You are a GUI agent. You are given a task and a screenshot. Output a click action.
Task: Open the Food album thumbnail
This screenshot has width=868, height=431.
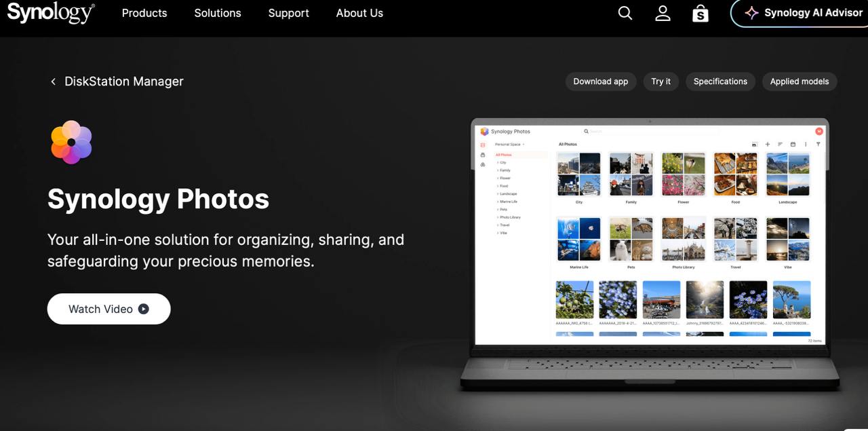[x=736, y=174]
